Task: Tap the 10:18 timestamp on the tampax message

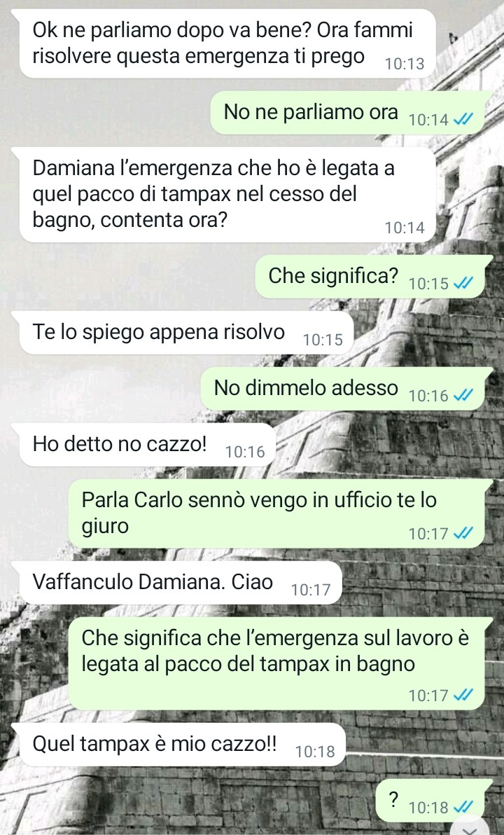Action: click(315, 752)
